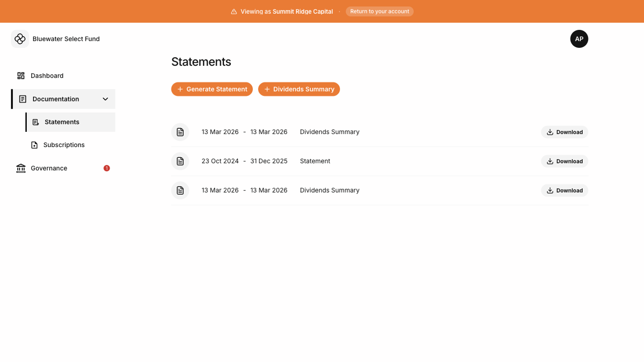Download the last Dividends Summary in list
The height and width of the screenshot is (362, 644).
[564, 191]
